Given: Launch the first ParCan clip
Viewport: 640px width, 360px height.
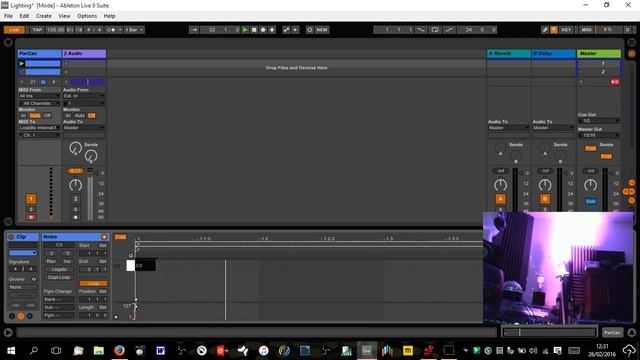Looking at the screenshot, I should [x=22, y=64].
